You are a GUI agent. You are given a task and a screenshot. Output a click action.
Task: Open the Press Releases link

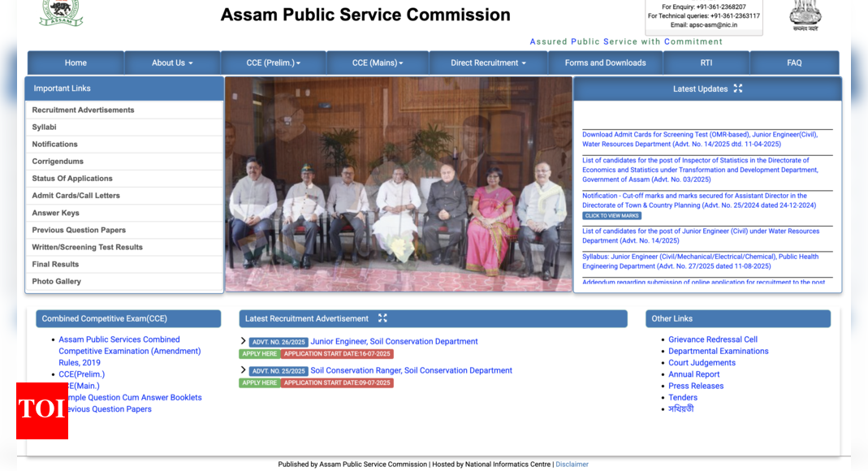(x=696, y=386)
